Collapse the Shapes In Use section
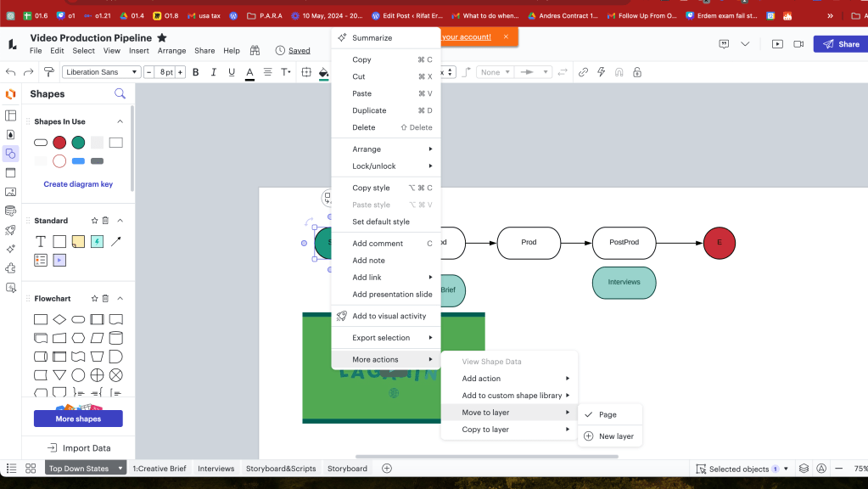Viewport: 868px width, 489px height. pos(120,121)
